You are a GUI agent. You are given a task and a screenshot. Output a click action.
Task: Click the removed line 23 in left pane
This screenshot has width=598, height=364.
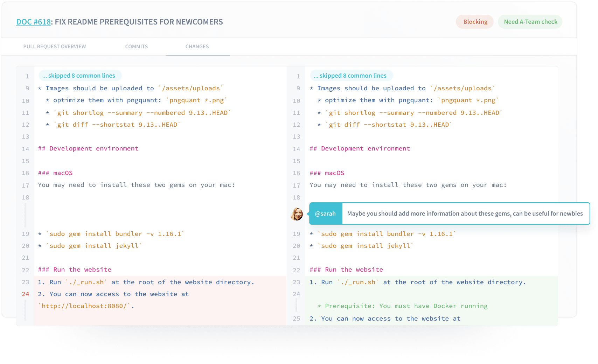146,282
